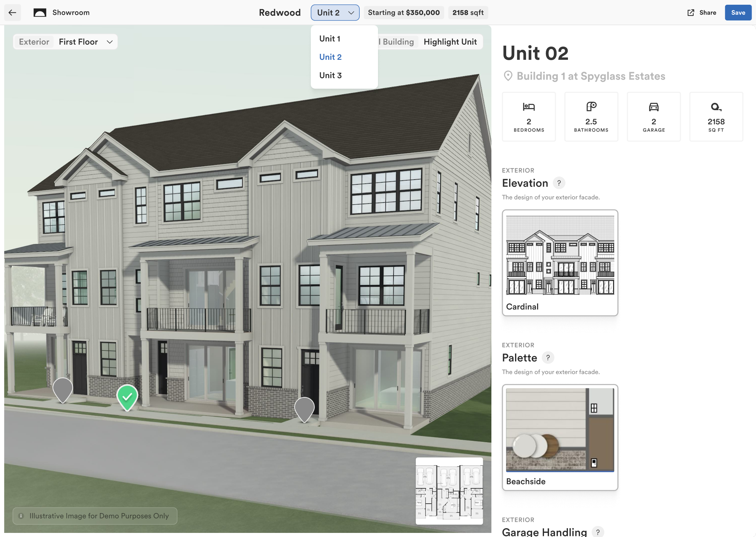Click the back arrow icon
756x537 pixels.
click(13, 13)
